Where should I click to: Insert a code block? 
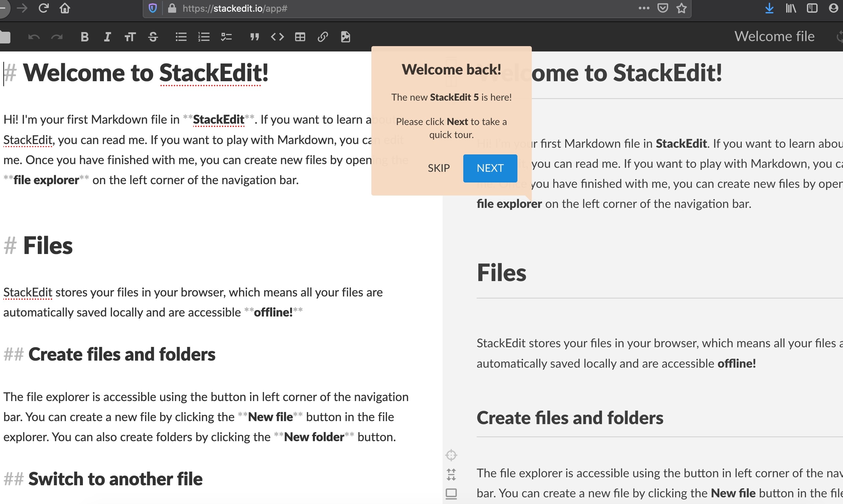click(x=277, y=37)
